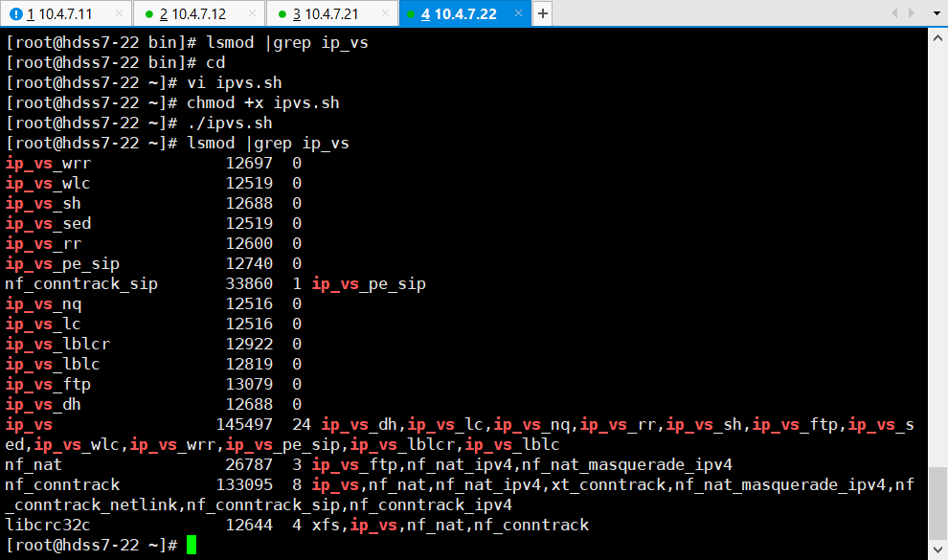Click the nf_conntrack_sip module line
This screenshot has width=948, height=560.
click(x=81, y=284)
